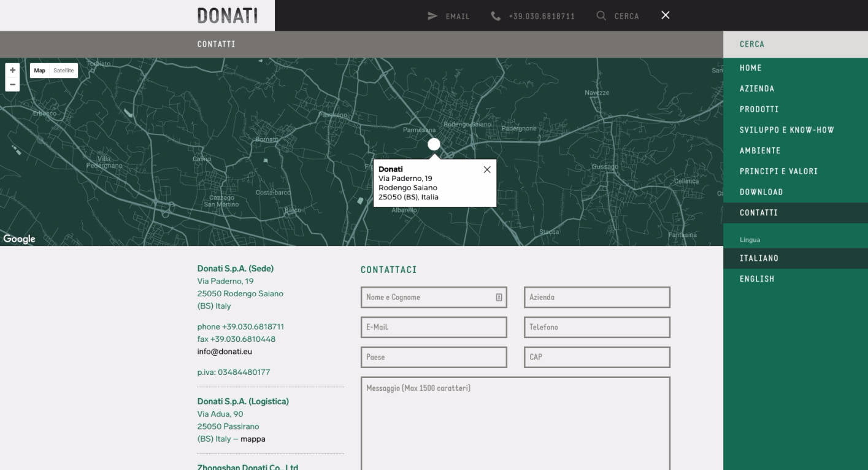Click the contact card icon in name field
Viewport: 868px width, 470px height.
[499, 297]
